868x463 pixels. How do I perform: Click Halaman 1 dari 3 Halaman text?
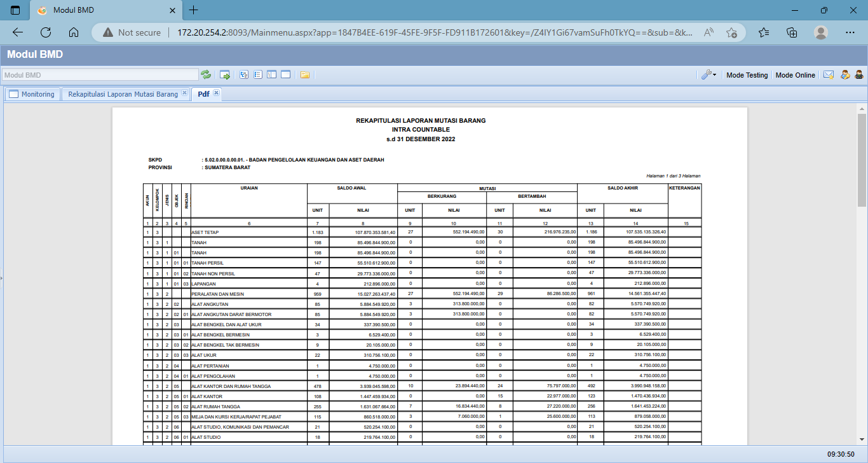[673, 176]
